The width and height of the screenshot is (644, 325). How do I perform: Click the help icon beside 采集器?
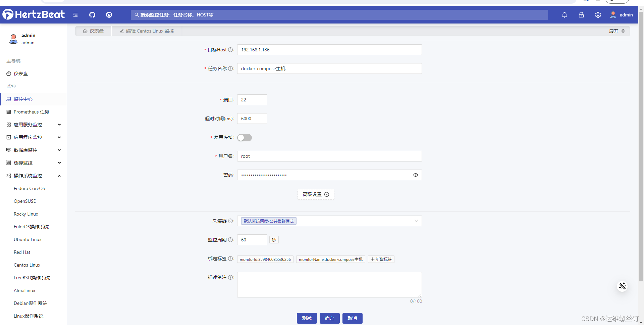[x=230, y=221]
